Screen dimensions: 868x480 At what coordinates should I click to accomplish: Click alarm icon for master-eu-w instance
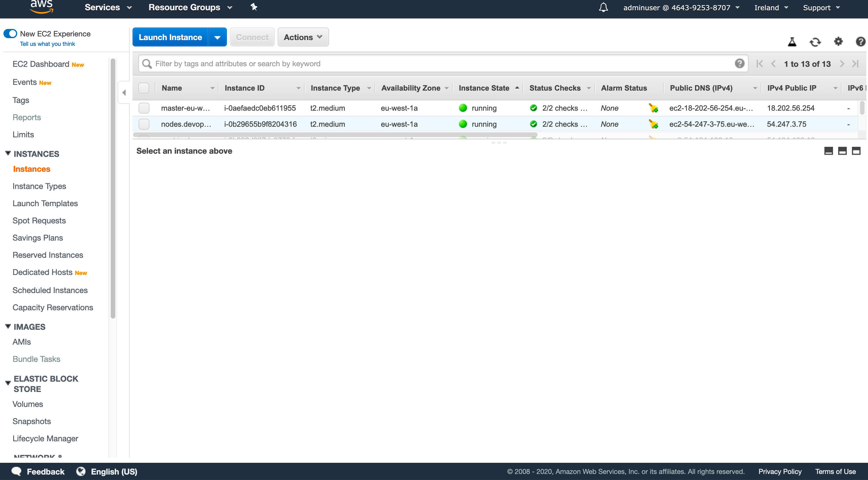653,108
